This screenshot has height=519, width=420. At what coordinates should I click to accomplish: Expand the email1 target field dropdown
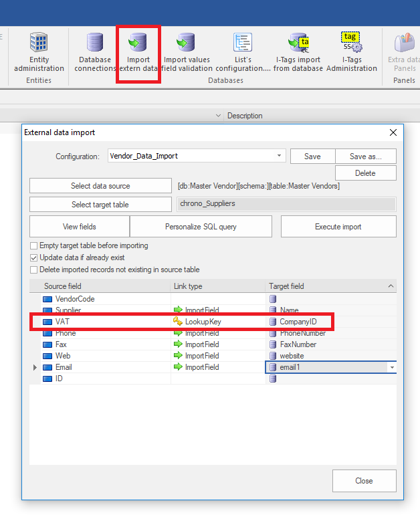pos(391,367)
